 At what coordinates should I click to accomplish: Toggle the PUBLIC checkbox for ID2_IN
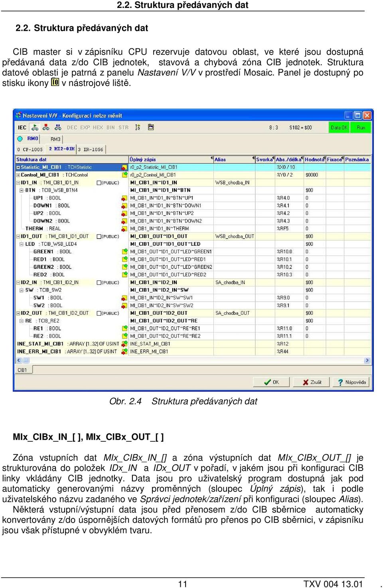tap(99, 282)
